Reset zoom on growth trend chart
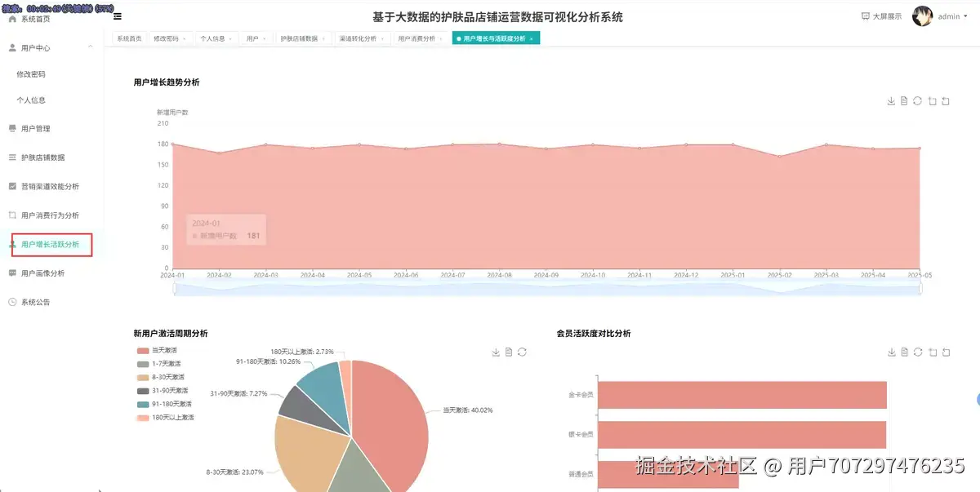The height and width of the screenshot is (492, 980). click(946, 101)
